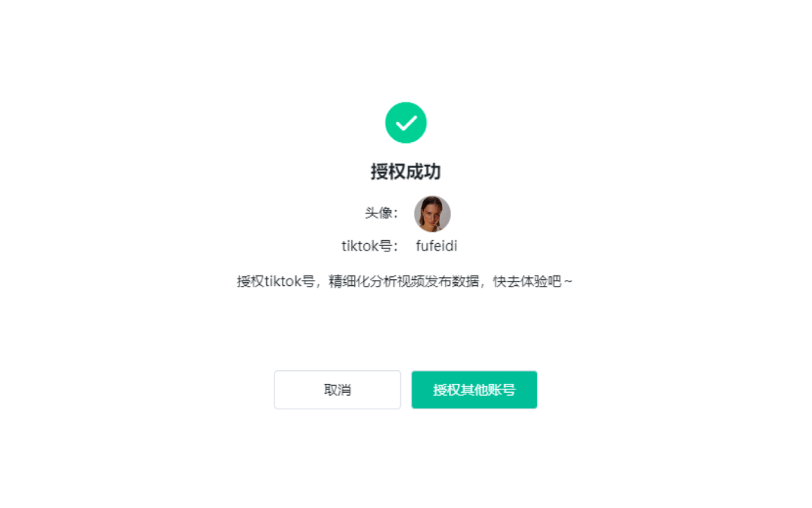Viewport: 812px width, 508px height.
Task: Authorize another account via green button
Action: pos(474,390)
